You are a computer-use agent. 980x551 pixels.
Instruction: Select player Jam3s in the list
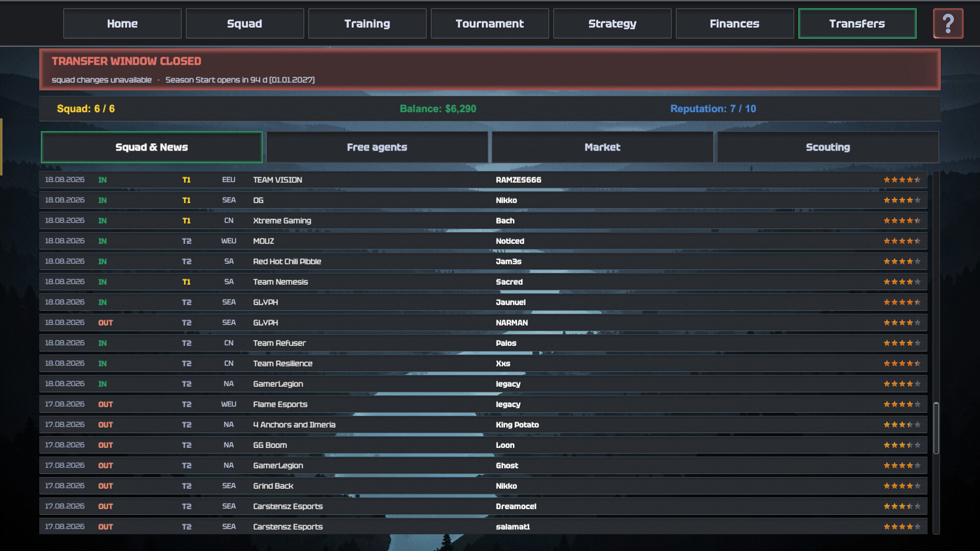point(508,261)
